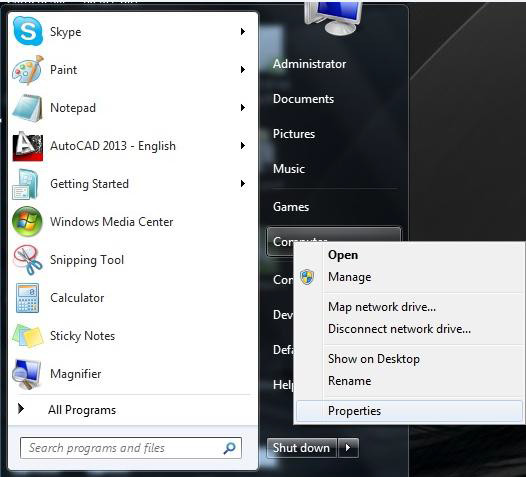Viewport: 526px width, 477px height.
Task: Launch the Calculator icon
Action: click(x=28, y=298)
